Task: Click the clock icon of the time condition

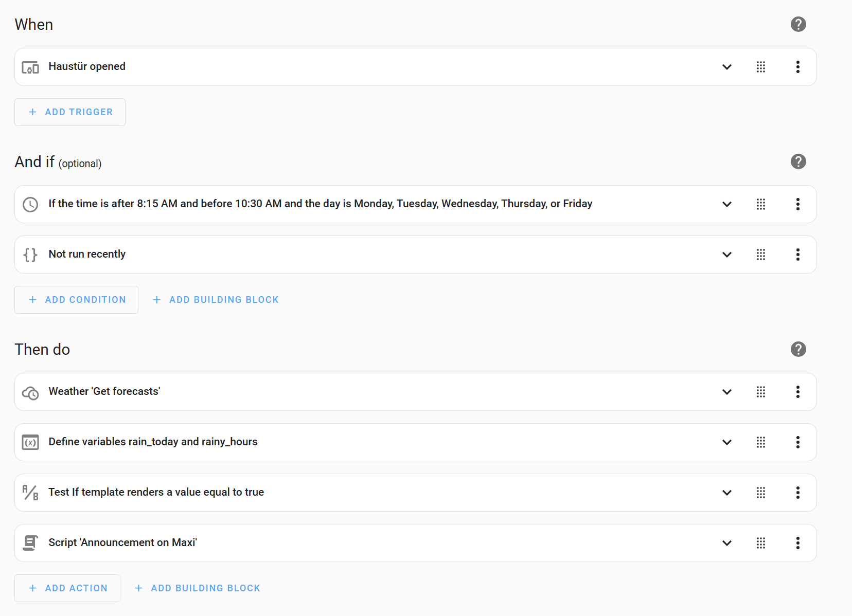Action: pos(30,204)
